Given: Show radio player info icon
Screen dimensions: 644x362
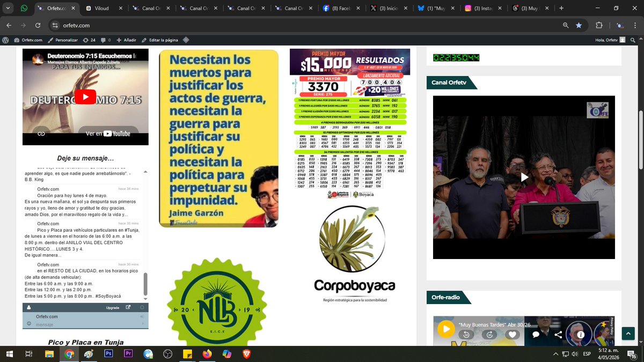Looking at the screenshot, I should [580, 334].
